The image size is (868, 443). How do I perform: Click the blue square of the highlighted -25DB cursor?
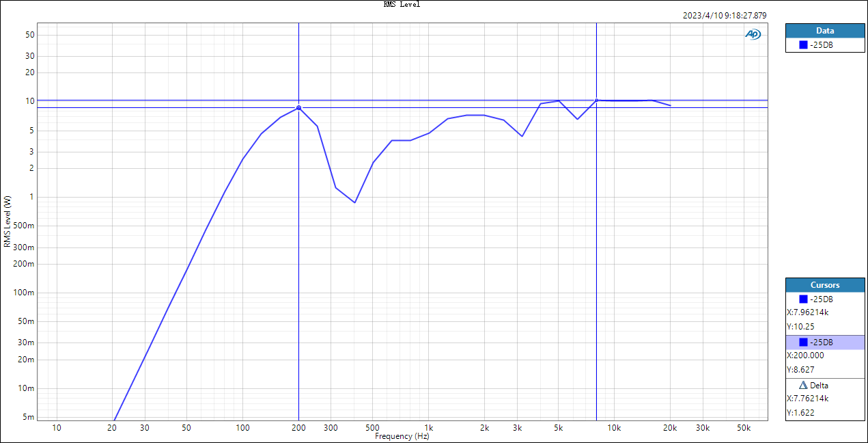[803, 342]
